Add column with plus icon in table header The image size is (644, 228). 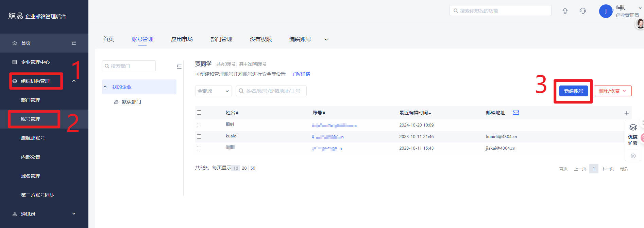[x=627, y=113]
